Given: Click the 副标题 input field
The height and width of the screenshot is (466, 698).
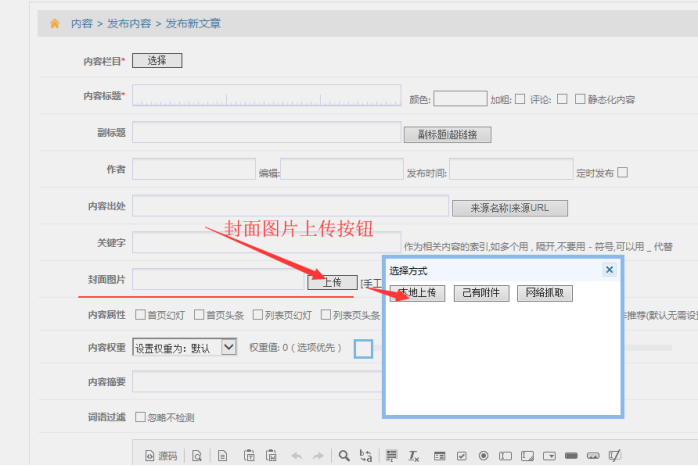Looking at the screenshot, I should point(266,133).
